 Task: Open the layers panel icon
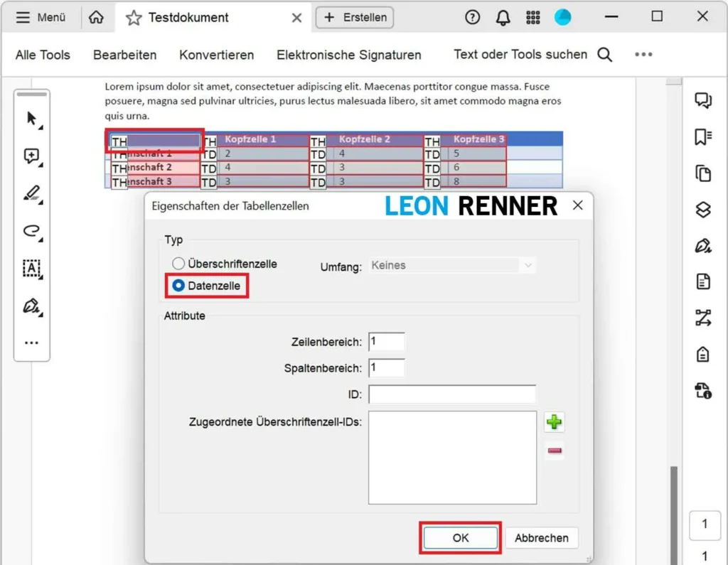(702, 210)
